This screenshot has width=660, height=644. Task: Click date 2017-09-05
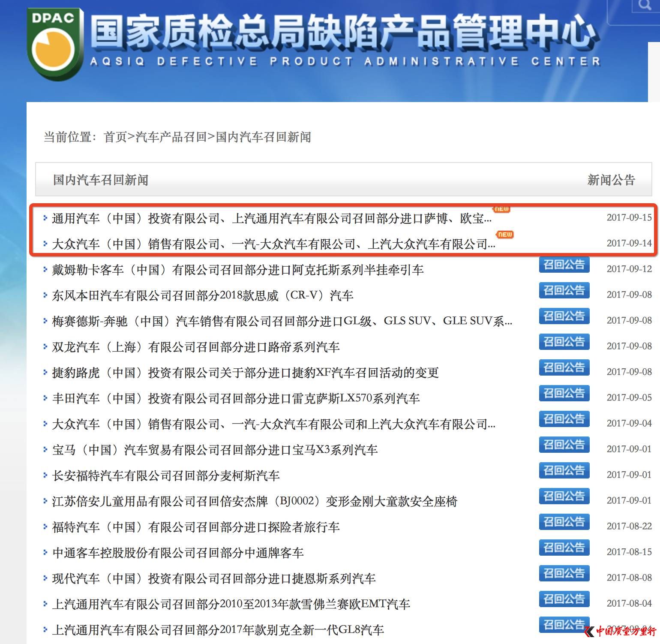[629, 397]
